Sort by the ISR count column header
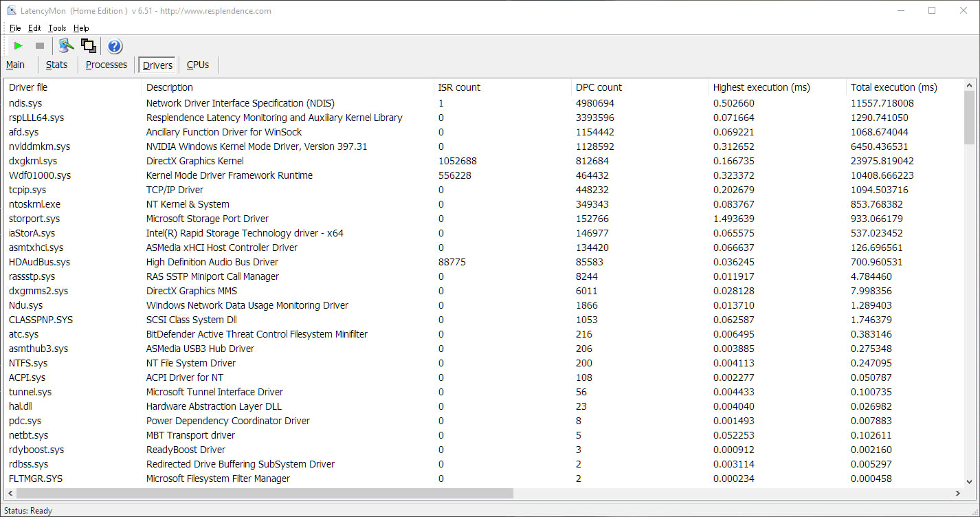This screenshot has height=517, width=980. click(502, 87)
